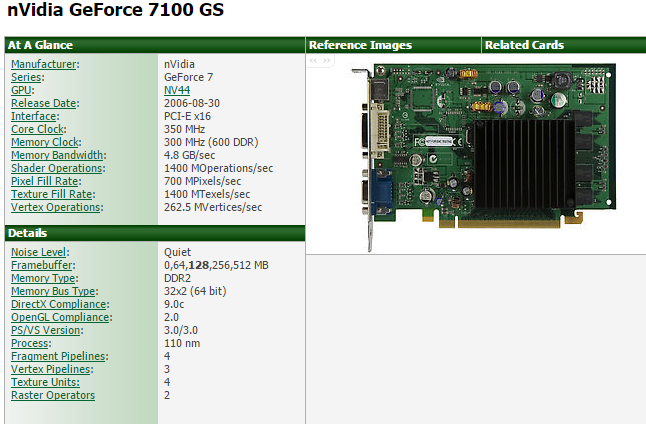Image resolution: width=646 pixels, height=424 pixels.
Task: Open the DirectX Compliance link
Action: pyautogui.click(x=59, y=304)
